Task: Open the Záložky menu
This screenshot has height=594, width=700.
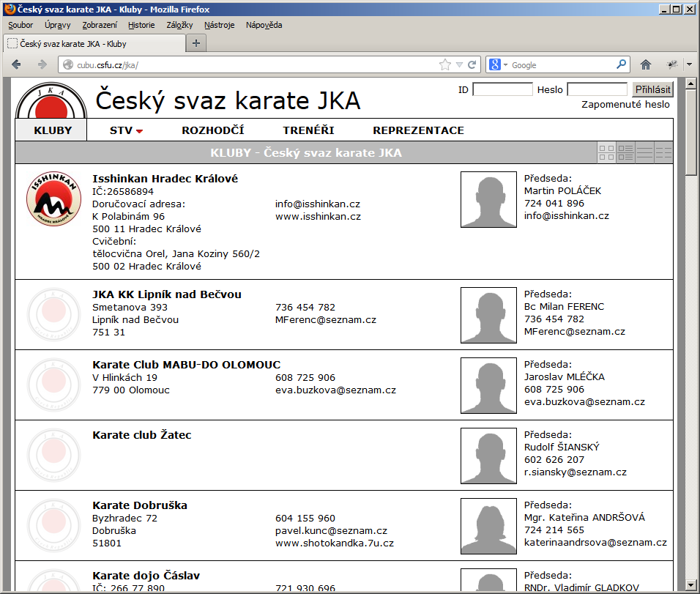Action: click(x=179, y=25)
